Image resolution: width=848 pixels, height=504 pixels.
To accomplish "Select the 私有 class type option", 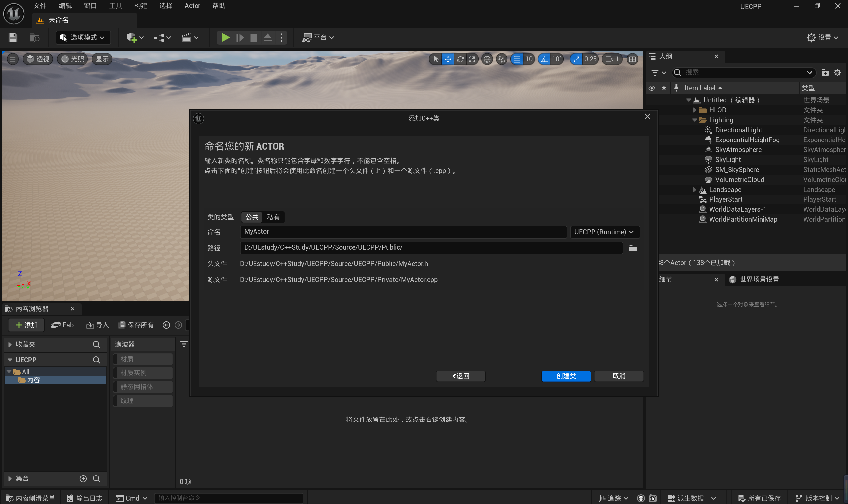I will [x=273, y=217].
